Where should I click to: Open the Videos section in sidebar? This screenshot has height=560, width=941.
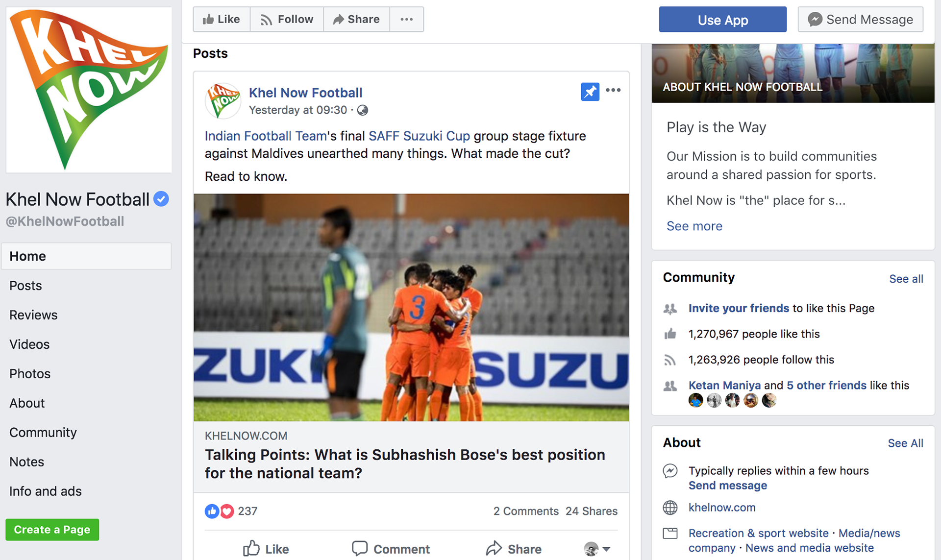tap(29, 344)
